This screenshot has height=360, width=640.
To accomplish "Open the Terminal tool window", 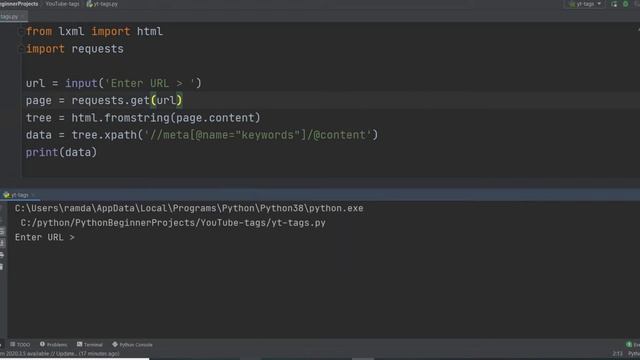I will click(90, 344).
